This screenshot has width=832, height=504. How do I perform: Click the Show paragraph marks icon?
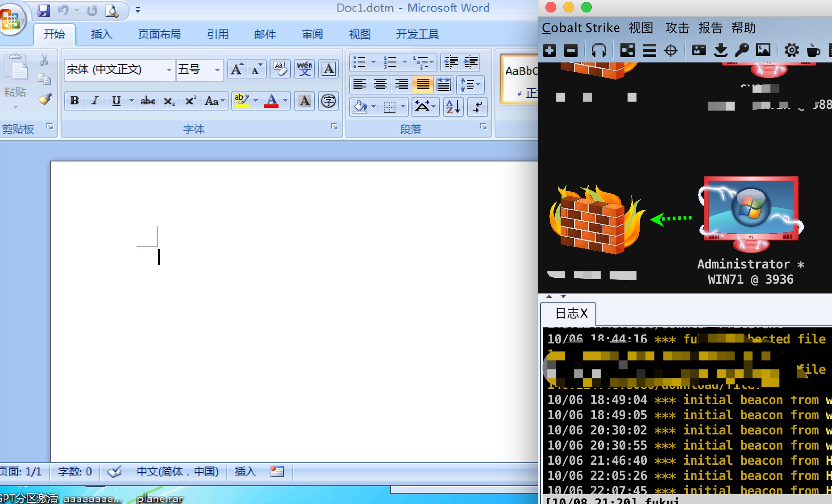point(477,107)
